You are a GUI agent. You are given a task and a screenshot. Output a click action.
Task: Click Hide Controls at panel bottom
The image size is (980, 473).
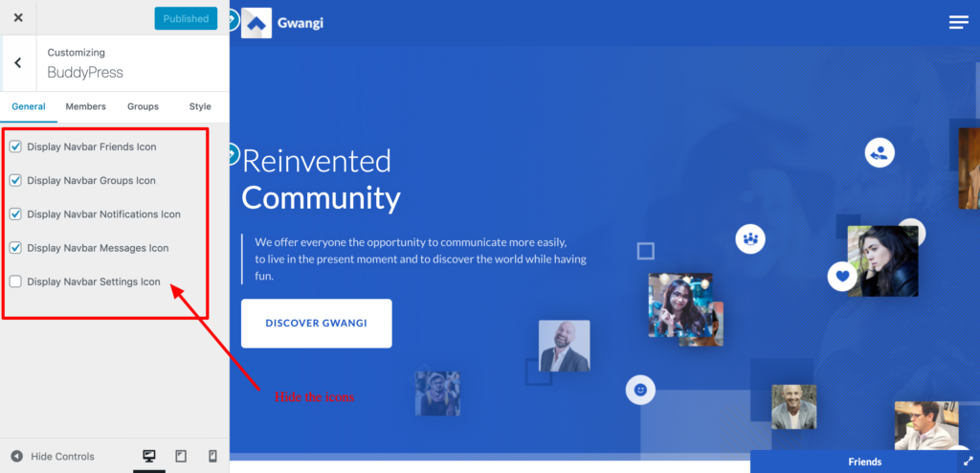click(x=53, y=457)
